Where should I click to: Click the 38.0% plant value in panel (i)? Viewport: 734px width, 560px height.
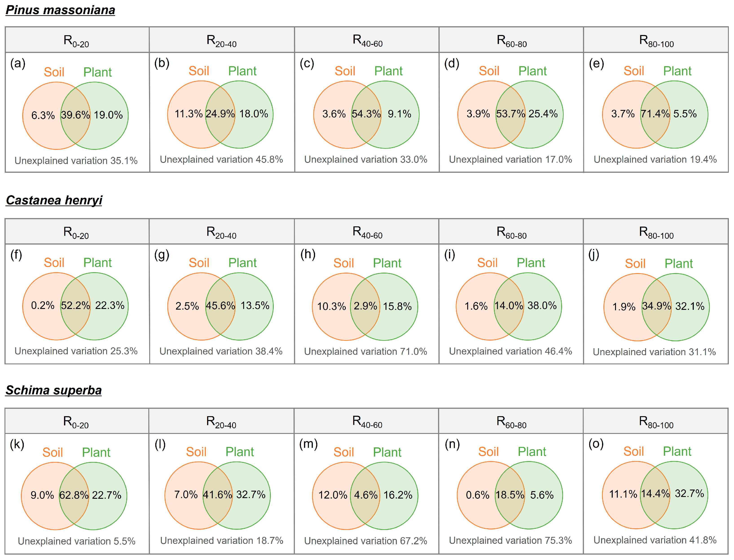click(542, 305)
